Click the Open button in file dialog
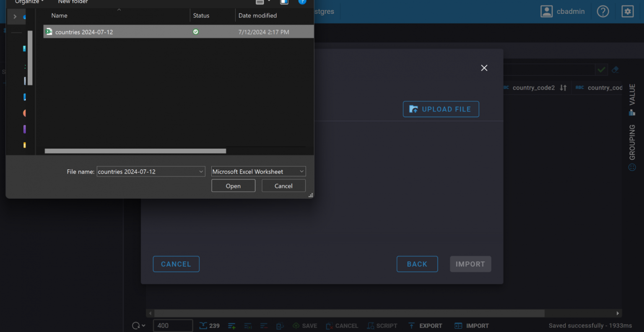Screen dimensions: 644x332 tap(233, 186)
